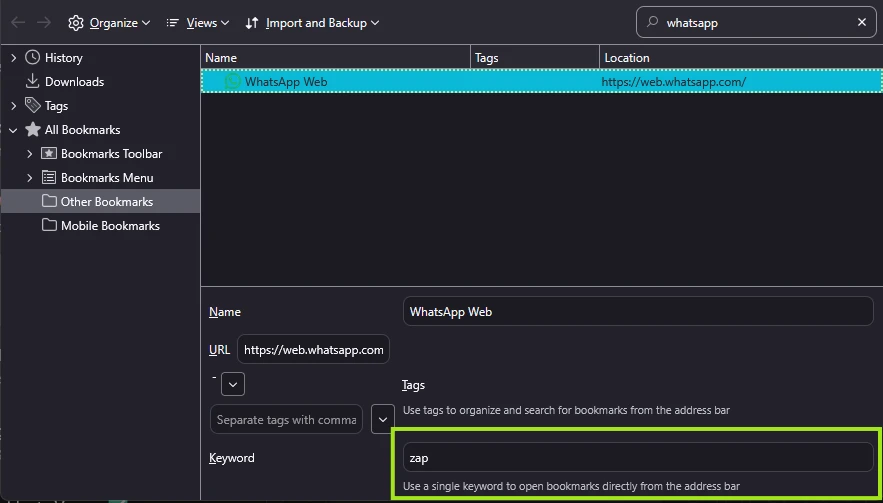Viewport: 883px width, 503px height.
Task: Edit the bookmark URL field
Action: [314, 350]
